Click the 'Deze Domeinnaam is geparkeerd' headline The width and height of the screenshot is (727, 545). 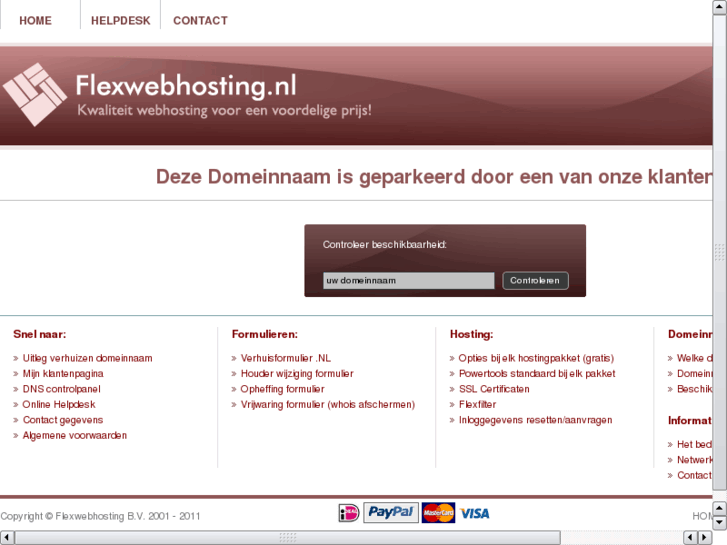(x=434, y=177)
